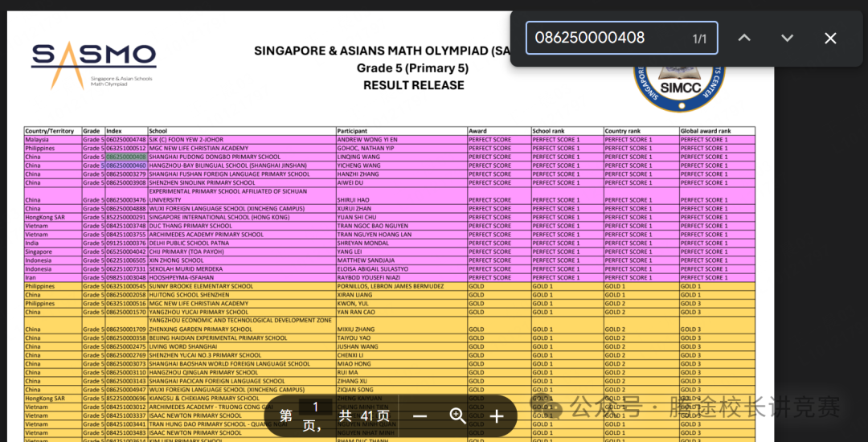868x442 pixels.
Task: Click DUC THANG PRIMARY SCHOOL
Action: tap(190, 226)
